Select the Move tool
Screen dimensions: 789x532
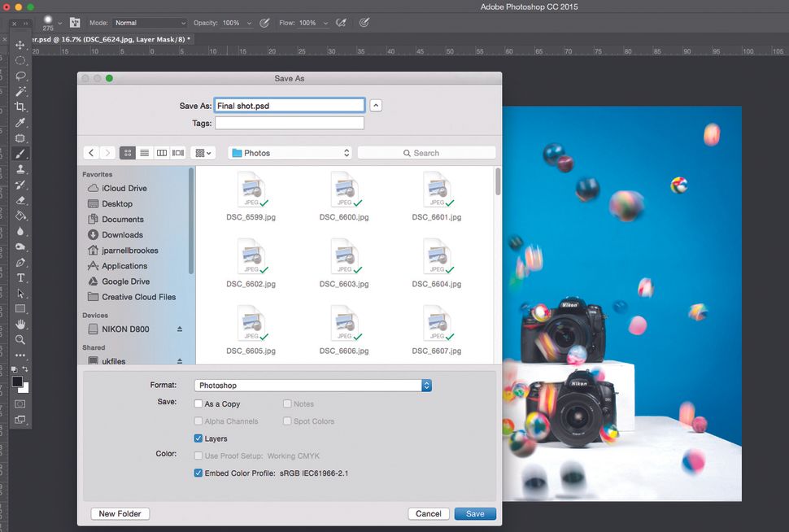click(x=20, y=45)
